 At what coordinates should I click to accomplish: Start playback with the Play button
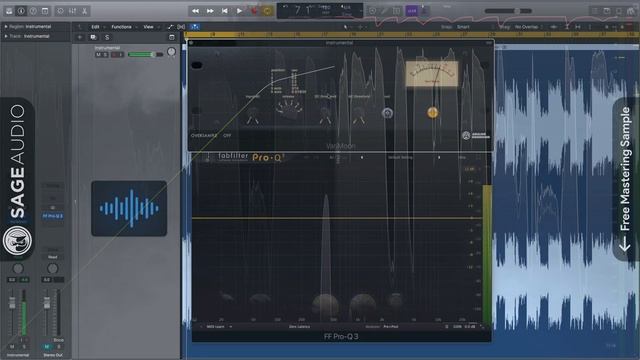coord(239,11)
